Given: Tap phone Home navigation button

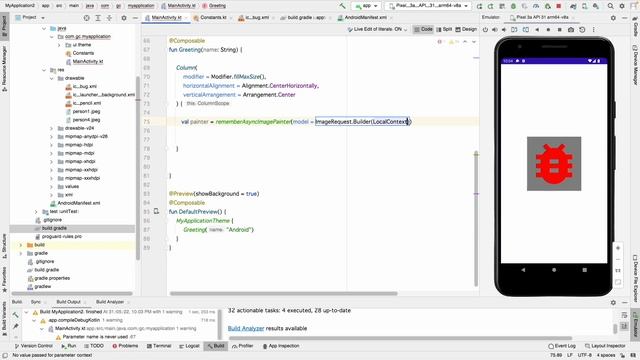Looking at the screenshot, I should coord(554,270).
